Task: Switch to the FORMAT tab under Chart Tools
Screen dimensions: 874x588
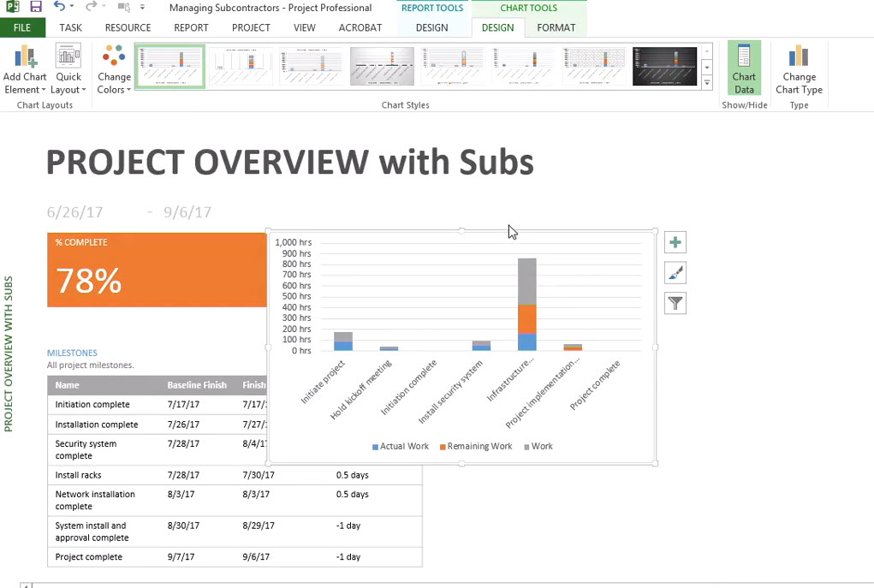Action: coord(556,27)
